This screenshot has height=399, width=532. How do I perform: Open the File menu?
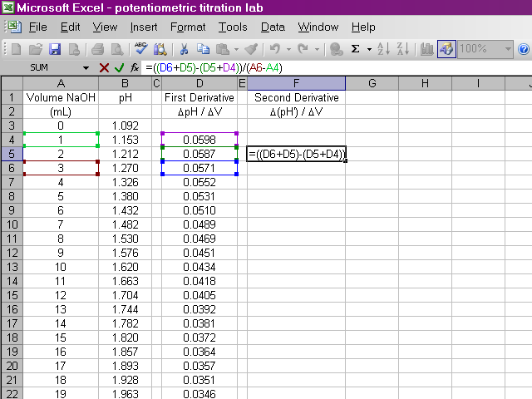[x=38, y=27]
